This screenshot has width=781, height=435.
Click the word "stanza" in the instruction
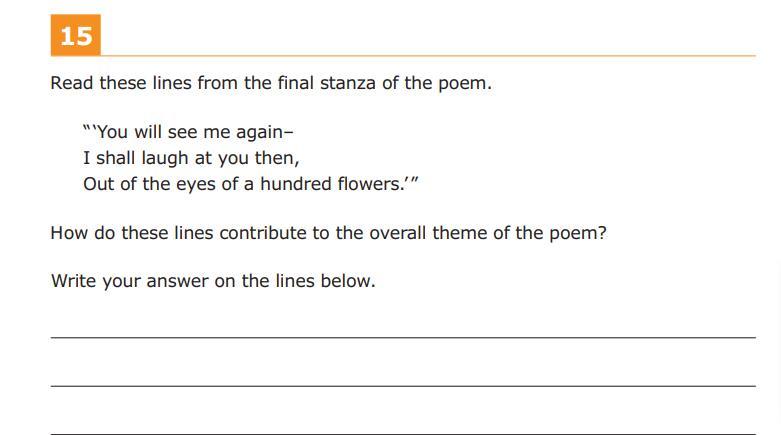346,83
